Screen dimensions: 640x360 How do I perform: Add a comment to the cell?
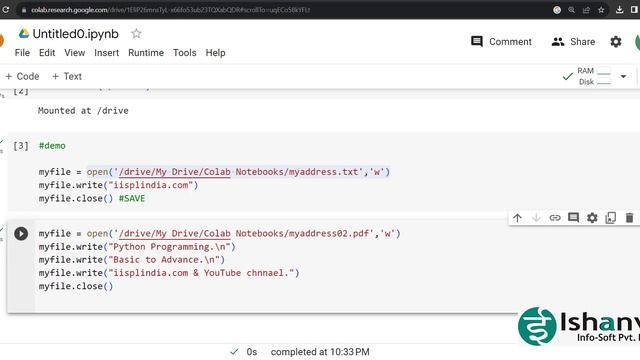(x=573, y=218)
